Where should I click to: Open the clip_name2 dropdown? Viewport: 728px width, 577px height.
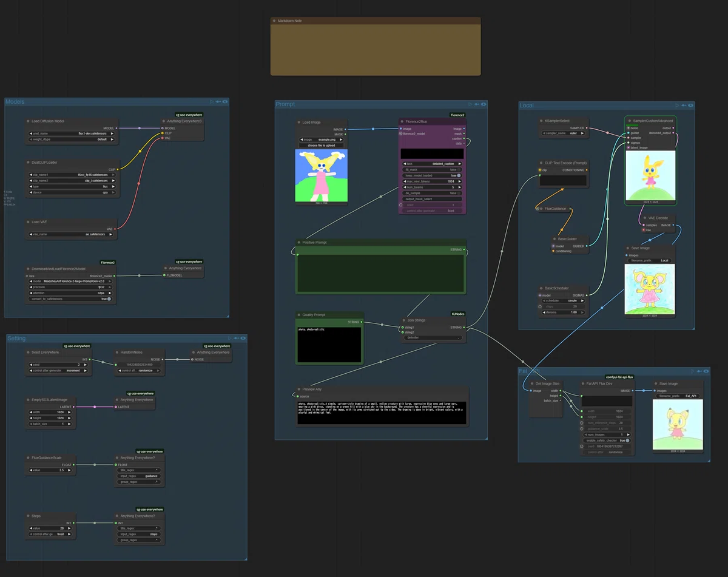tap(71, 180)
